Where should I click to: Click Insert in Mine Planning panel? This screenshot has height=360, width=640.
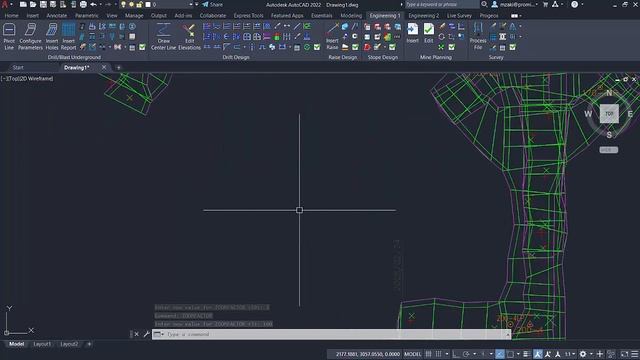click(x=413, y=33)
